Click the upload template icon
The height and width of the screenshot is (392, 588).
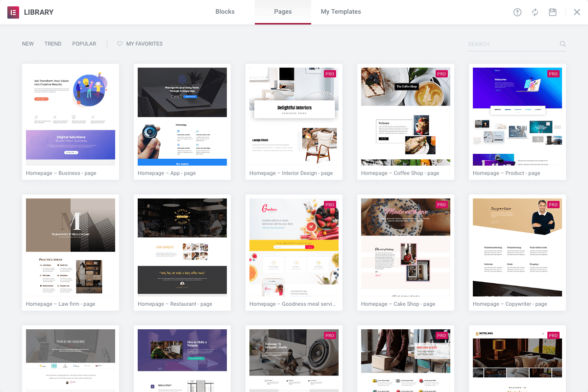click(517, 12)
